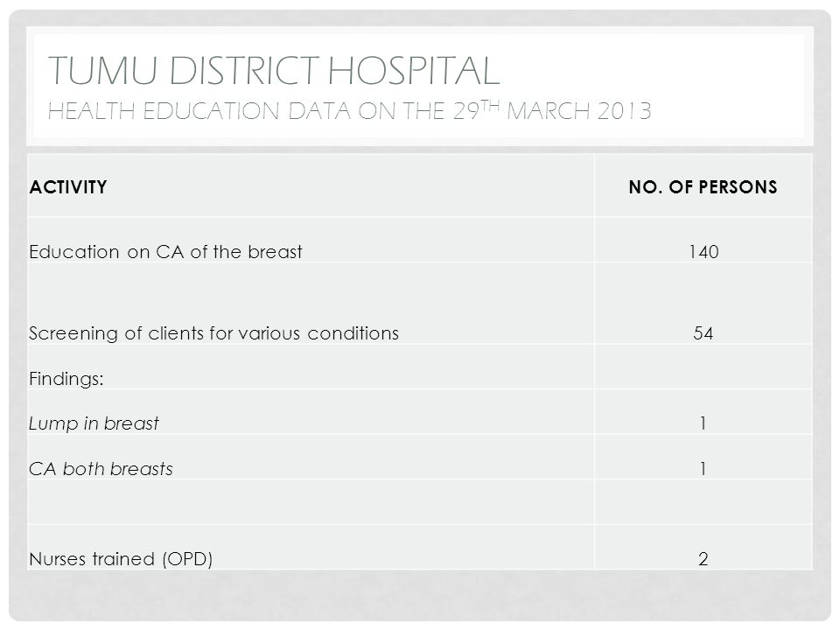Select the Health Education Data subtitle
This screenshot has height=630, width=840.
(x=349, y=110)
